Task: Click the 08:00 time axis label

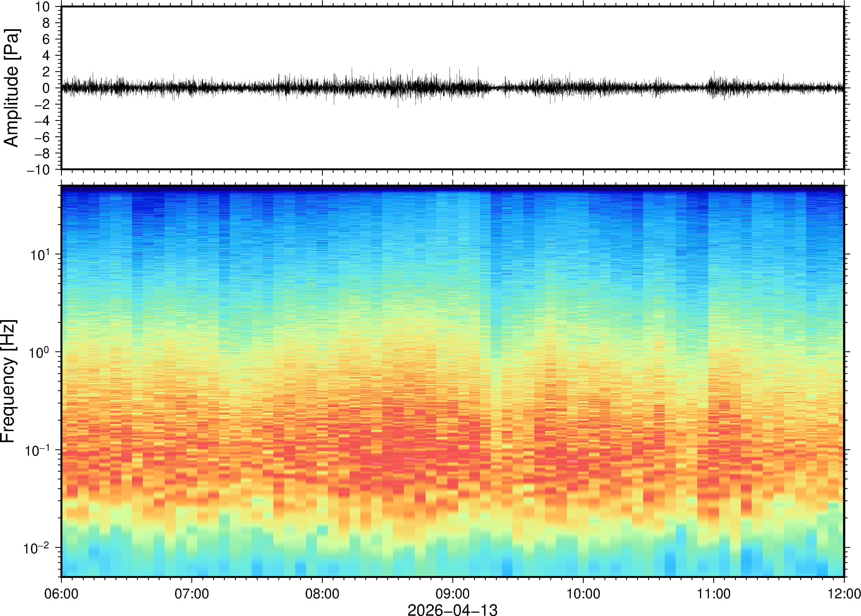Action: [322, 593]
